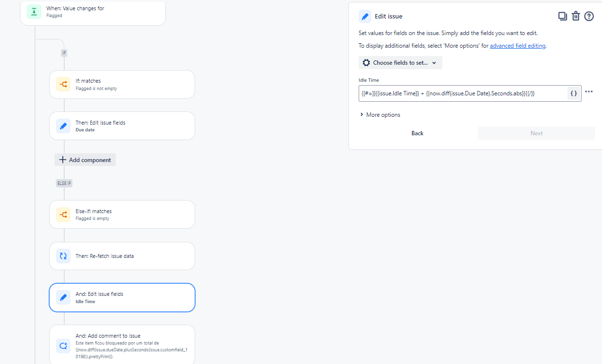Delete the component with trash icon
The height and width of the screenshot is (364, 602).
coord(576,16)
